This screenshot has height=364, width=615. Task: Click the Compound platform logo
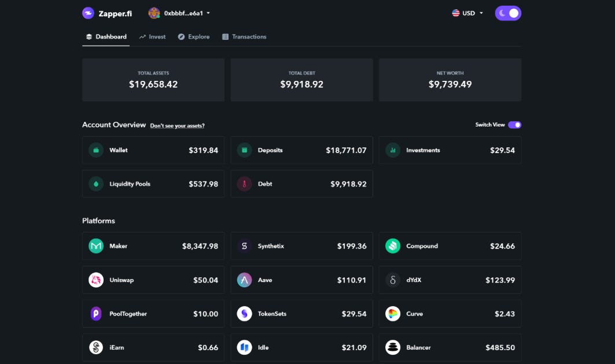[393, 246]
